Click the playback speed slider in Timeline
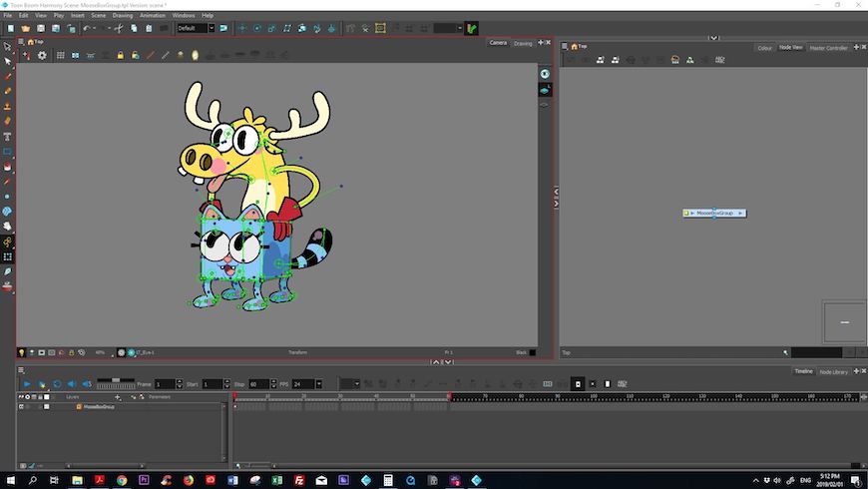 pos(116,380)
